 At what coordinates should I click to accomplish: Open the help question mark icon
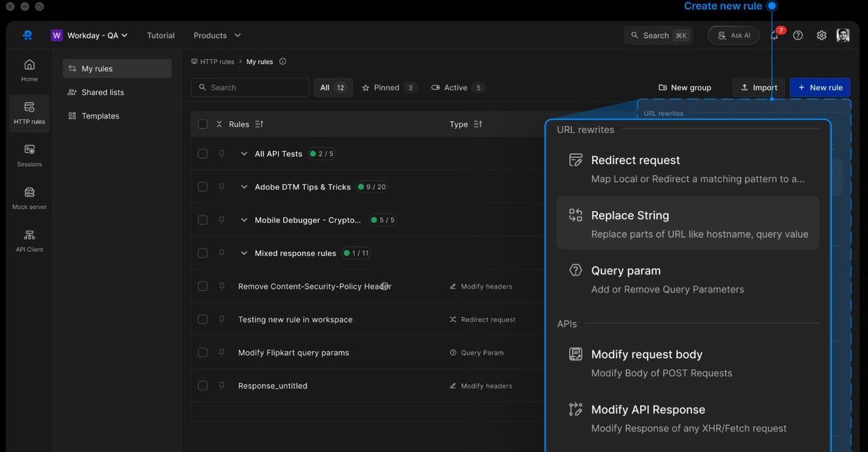tap(797, 35)
